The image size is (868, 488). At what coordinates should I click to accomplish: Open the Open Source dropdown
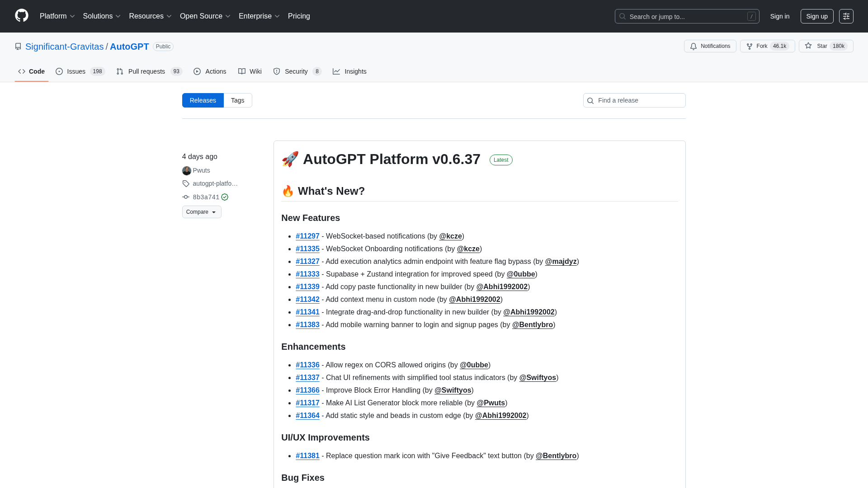coord(205,16)
